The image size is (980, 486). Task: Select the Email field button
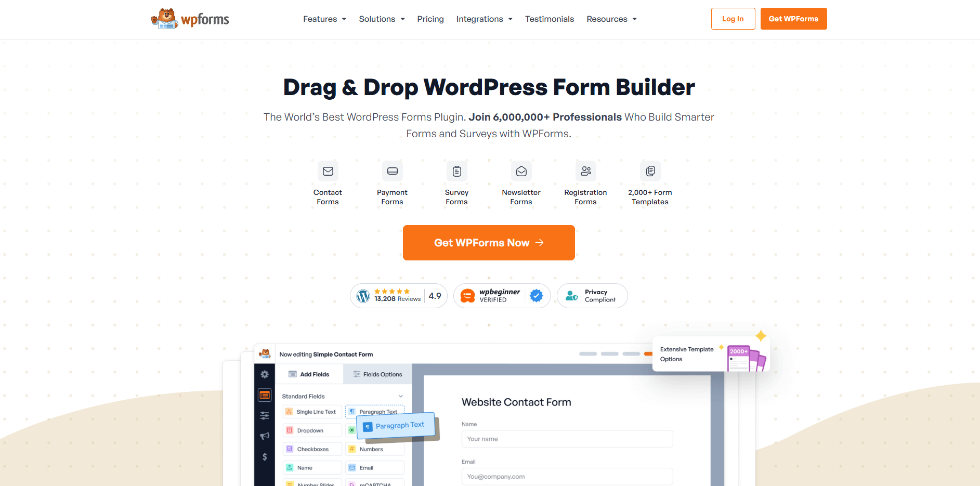click(x=375, y=468)
